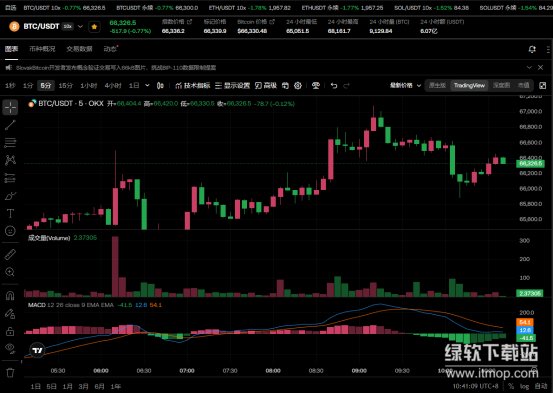Select the TradingView chart mode tab
Viewport: 553px width, 393px height.
pos(469,85)
